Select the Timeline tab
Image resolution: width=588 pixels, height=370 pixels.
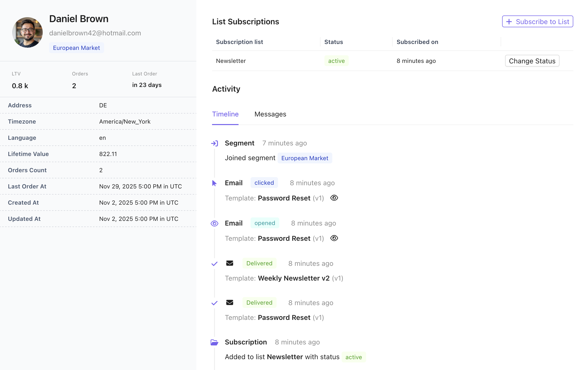[225, 114]
